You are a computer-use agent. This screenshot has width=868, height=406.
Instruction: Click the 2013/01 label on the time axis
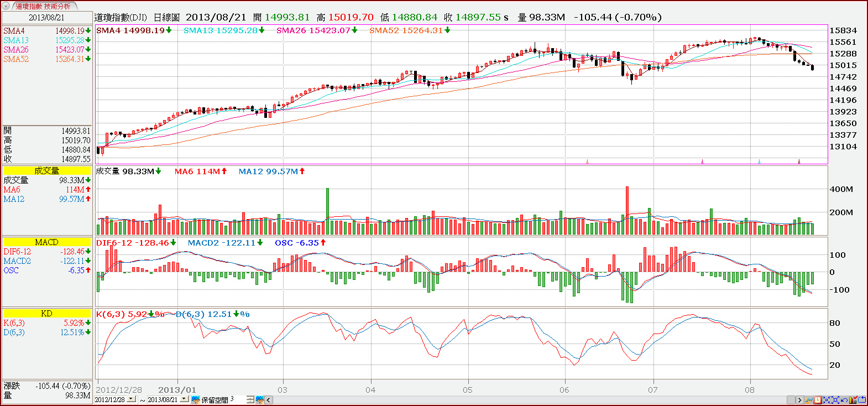click(177, 390)
